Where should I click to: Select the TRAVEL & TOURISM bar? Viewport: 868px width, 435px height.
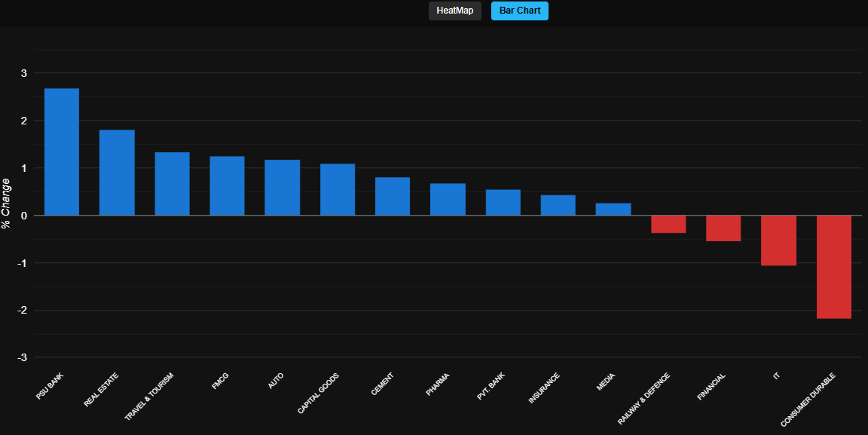pos(172,184)
